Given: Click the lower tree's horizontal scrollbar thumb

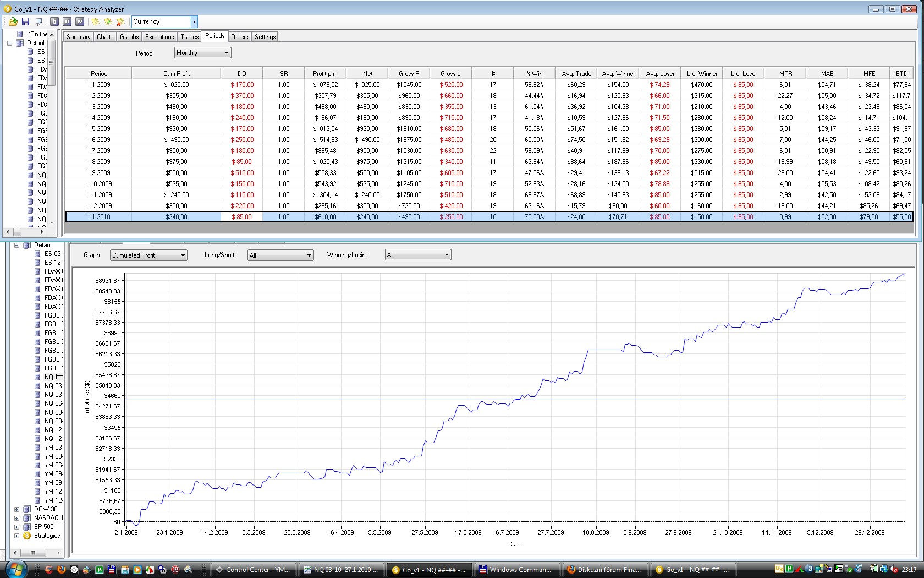Looking at the screenshot, I should 32,553.
